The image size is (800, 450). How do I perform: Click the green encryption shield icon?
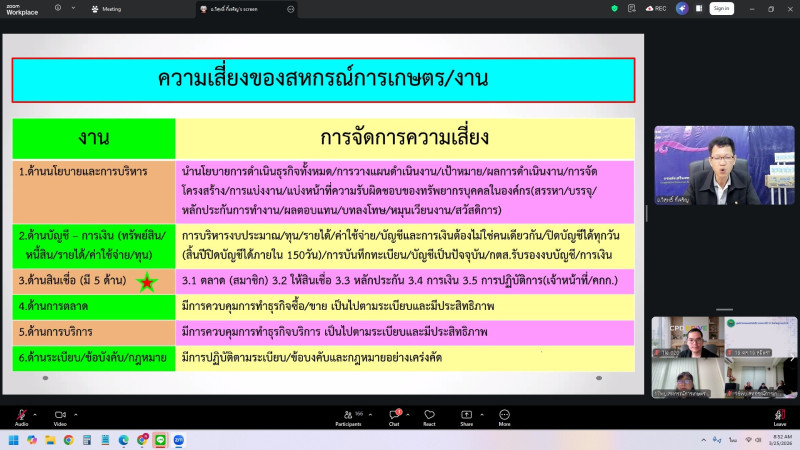pyautogui.click(x=614, y=8)
